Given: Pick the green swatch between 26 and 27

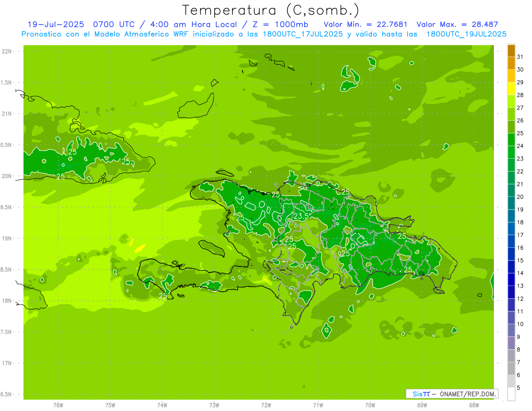Looking at the screenshot, I should coord(511,114).
